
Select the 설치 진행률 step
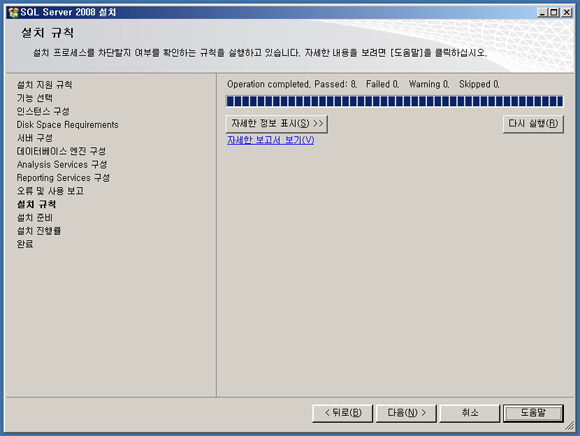(x=39, y=231)
